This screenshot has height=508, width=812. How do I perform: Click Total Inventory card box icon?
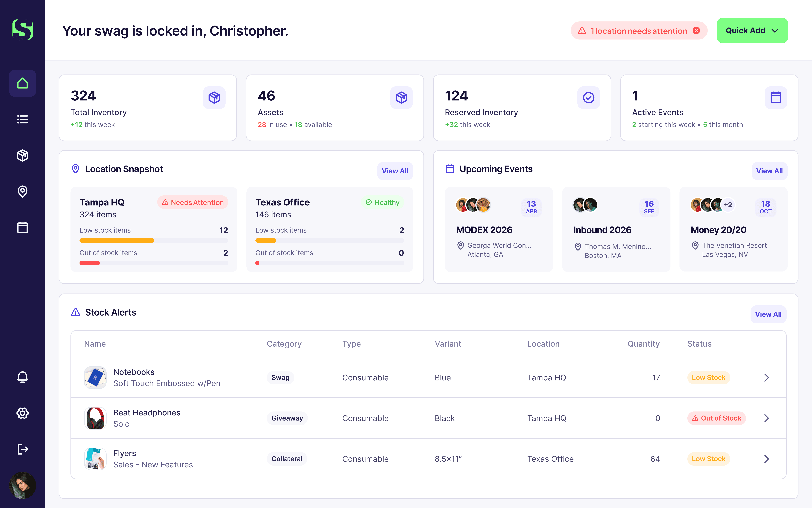(214, 97)
